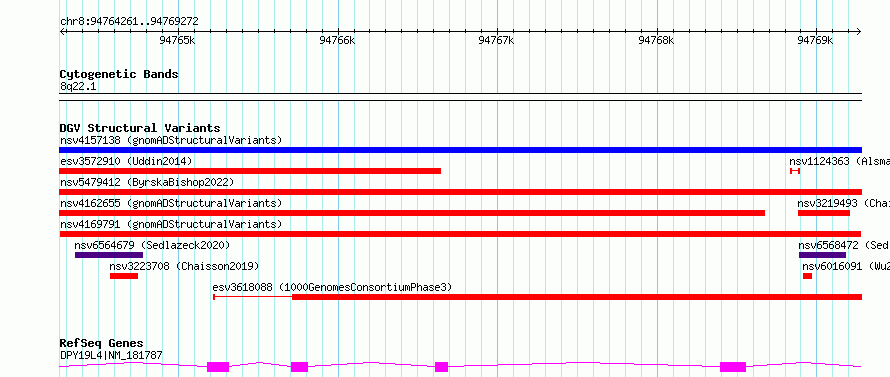Open the nsv4162655 gnomADStructuralVariants label
The width and height of the screenshot is (890, 377).
coord(171,203)
